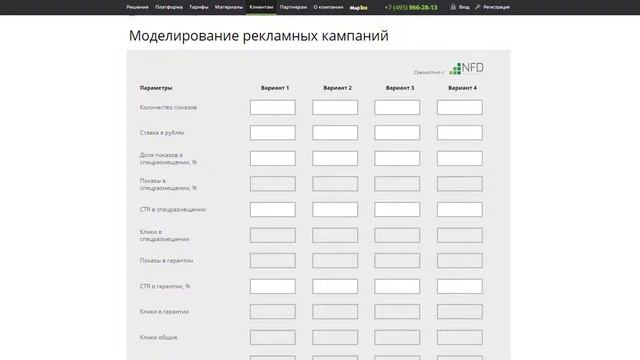Focus Количество показов field for Вариант 1

click(x=273, y=107)
